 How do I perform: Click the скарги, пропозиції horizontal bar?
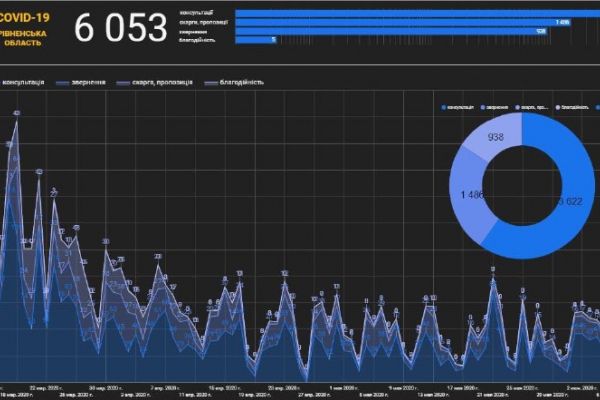coord(400,22)
